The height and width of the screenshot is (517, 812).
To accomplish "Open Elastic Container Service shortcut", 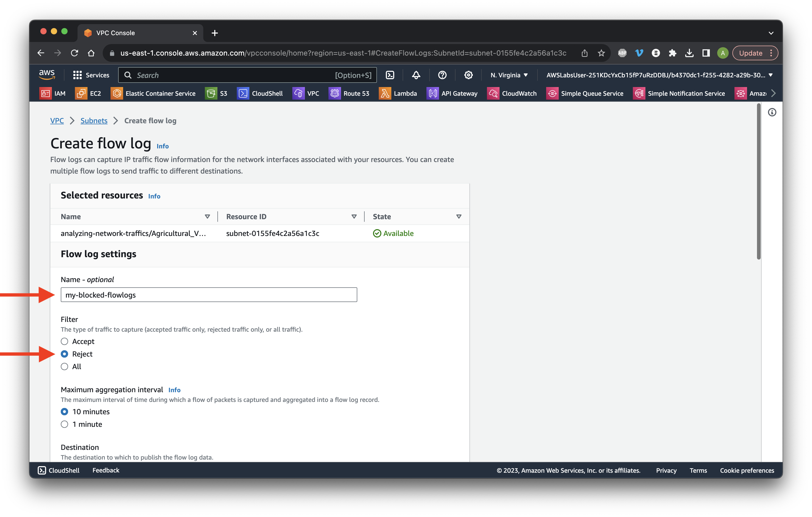I will pyautogui.click(x=153, y=94).
